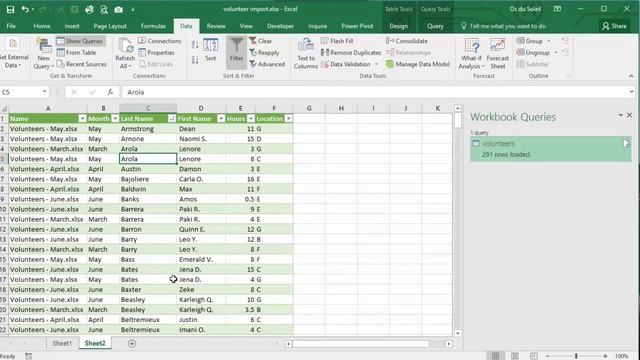Click the zoom in plus button
Viewport: 640px width, 360px height.
(605, 356)
